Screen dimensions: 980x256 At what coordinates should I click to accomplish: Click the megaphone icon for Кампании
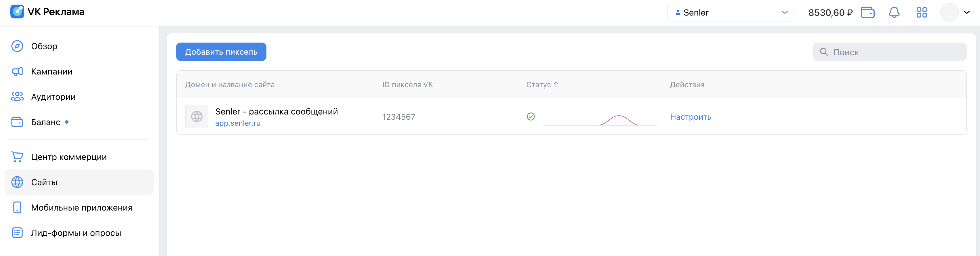pos(17,72)
